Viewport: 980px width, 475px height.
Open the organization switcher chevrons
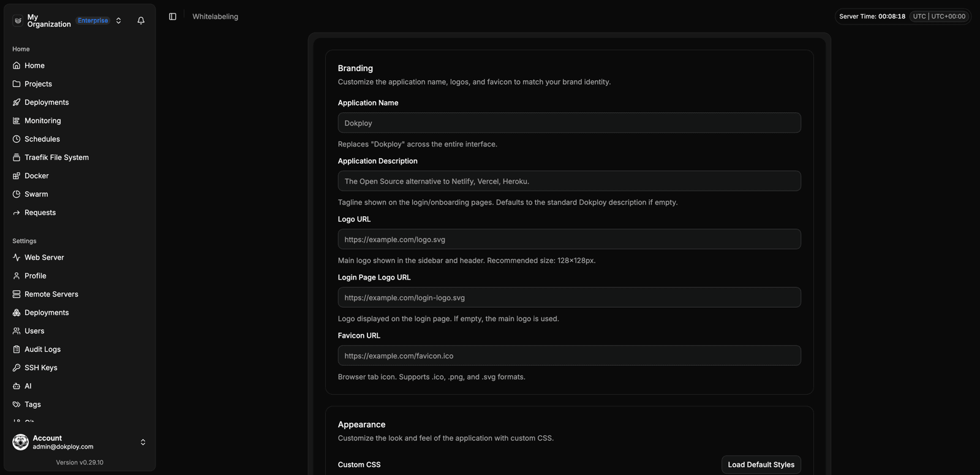tap(119, 20)
